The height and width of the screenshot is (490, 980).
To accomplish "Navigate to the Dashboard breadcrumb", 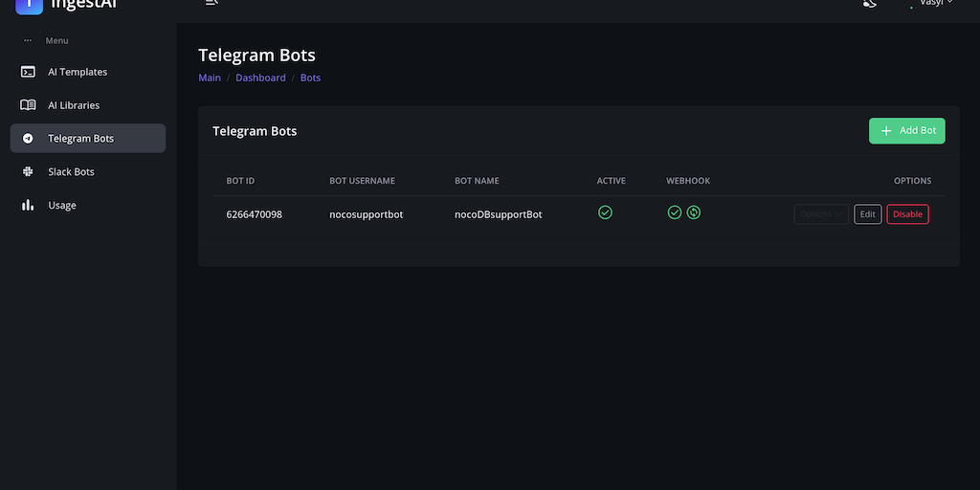I will click(260, 78).
